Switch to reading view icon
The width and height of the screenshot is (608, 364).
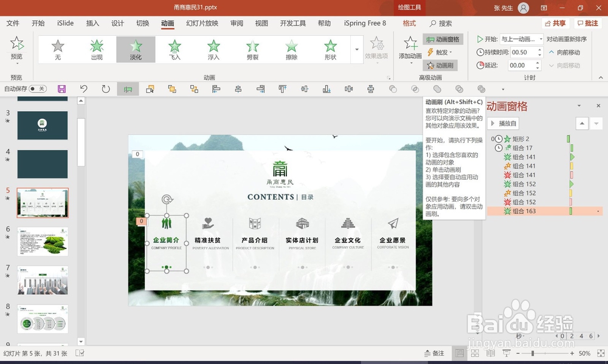pos(491,353)
